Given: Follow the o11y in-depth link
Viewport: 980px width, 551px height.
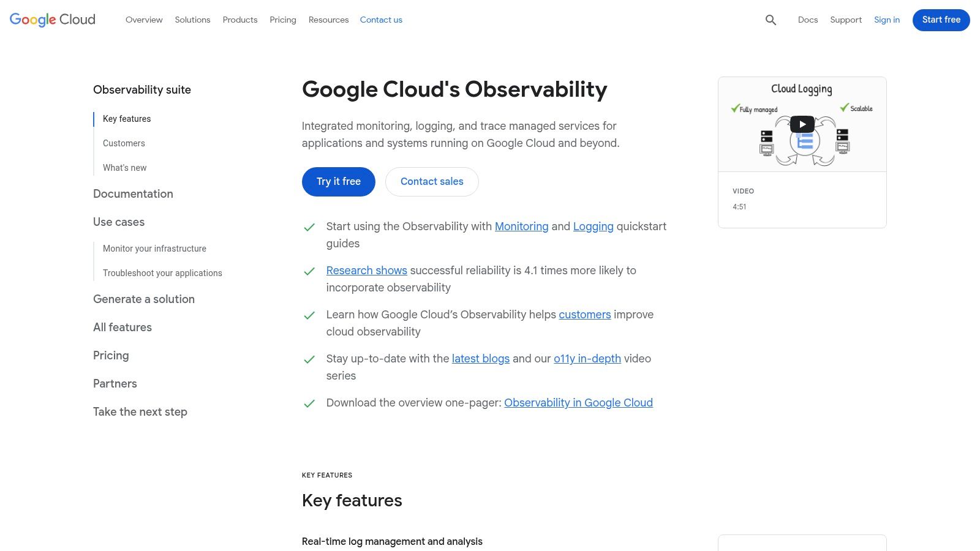Looking at the screenshot, I should click(x=587, y=359).
